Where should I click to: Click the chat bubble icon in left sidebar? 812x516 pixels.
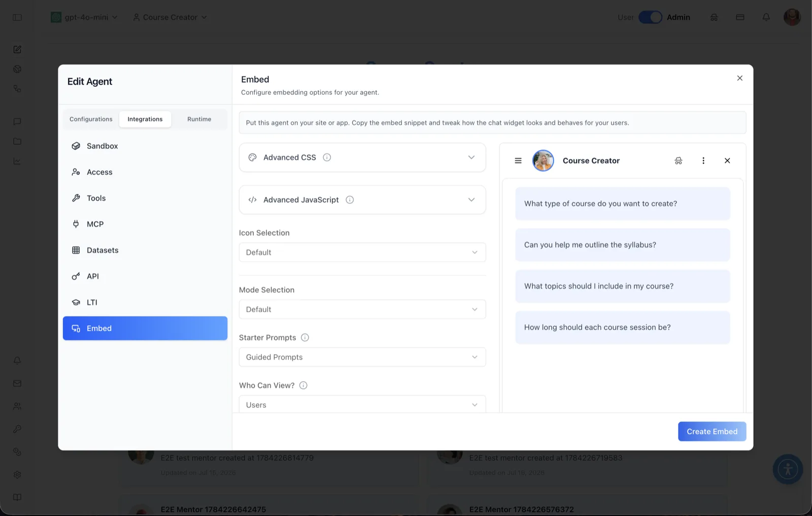[17, 122]
